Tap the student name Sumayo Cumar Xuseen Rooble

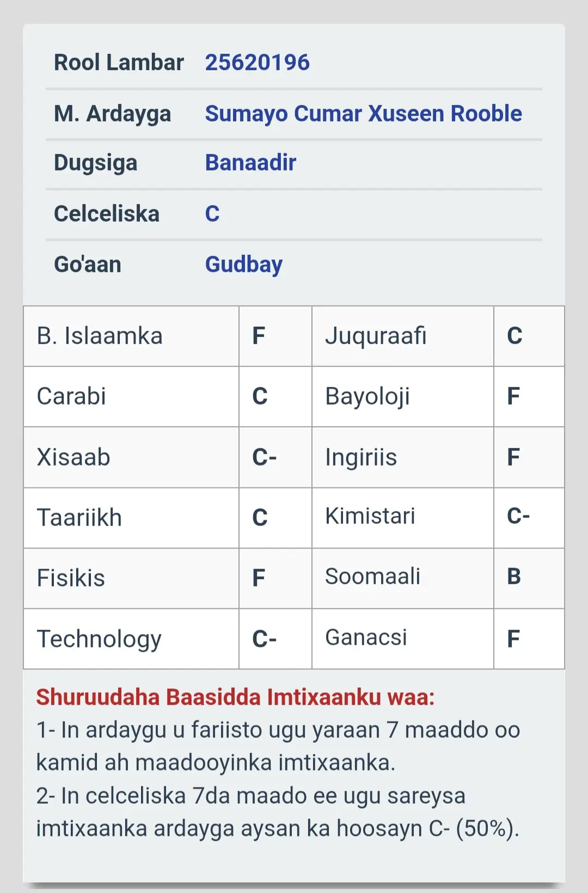363,114
